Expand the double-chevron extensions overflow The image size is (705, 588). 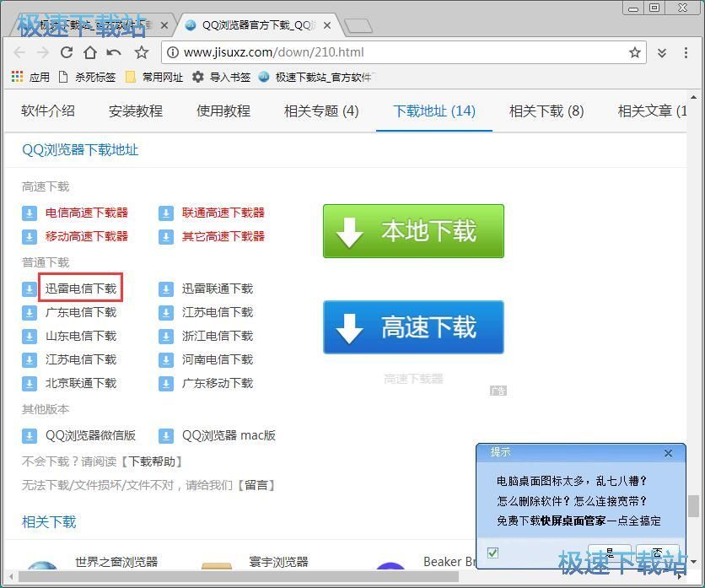click(662, 52)
